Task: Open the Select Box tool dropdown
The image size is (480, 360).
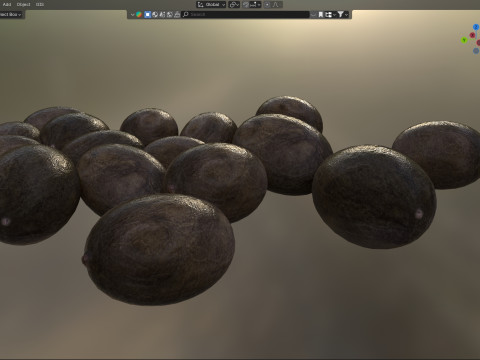Action: pos(11,14)
